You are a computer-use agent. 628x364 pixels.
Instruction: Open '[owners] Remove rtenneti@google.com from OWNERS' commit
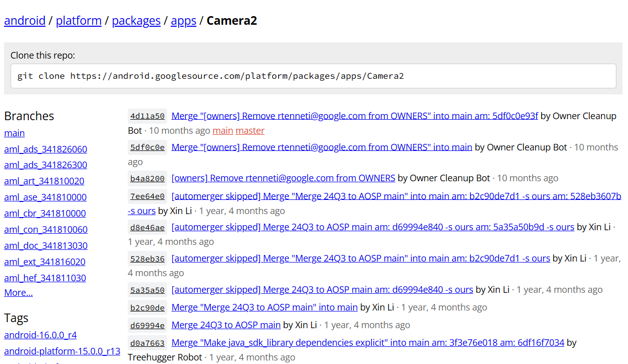[283, 178]
